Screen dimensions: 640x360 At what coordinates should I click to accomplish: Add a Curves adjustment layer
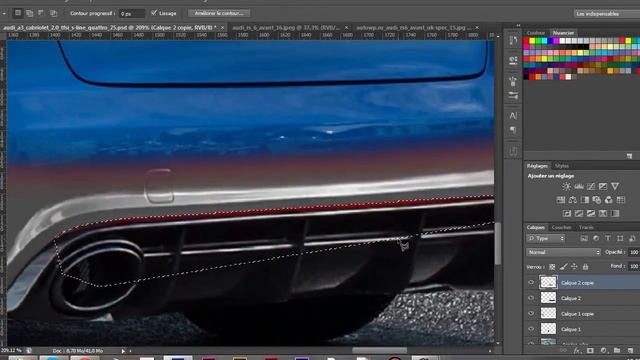[x=591, y=187]
